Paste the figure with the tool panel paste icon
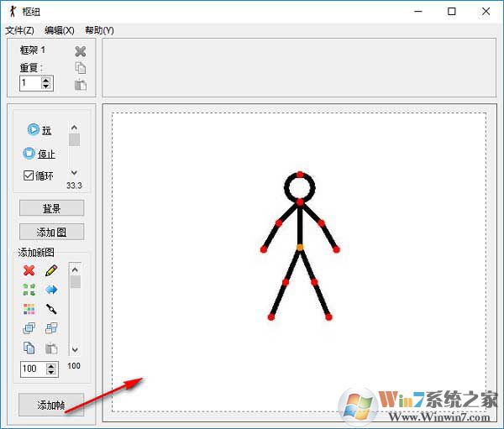The image size is (504, 429). point(51,348)
